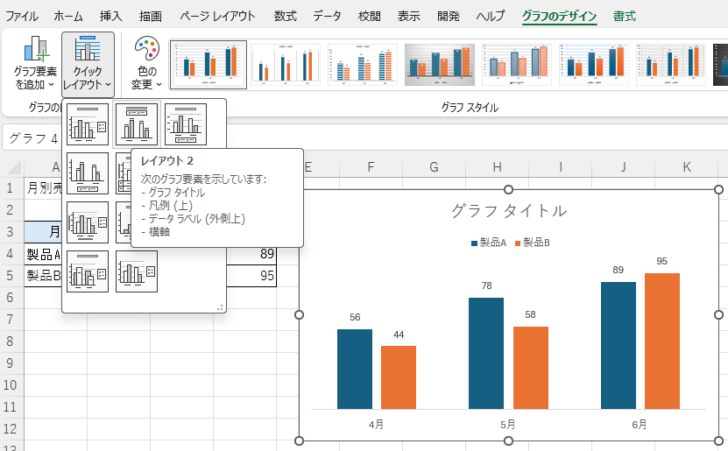Select column J header
Screen dimensions: 728x451
pyautogui.click(x=624, y=167)
